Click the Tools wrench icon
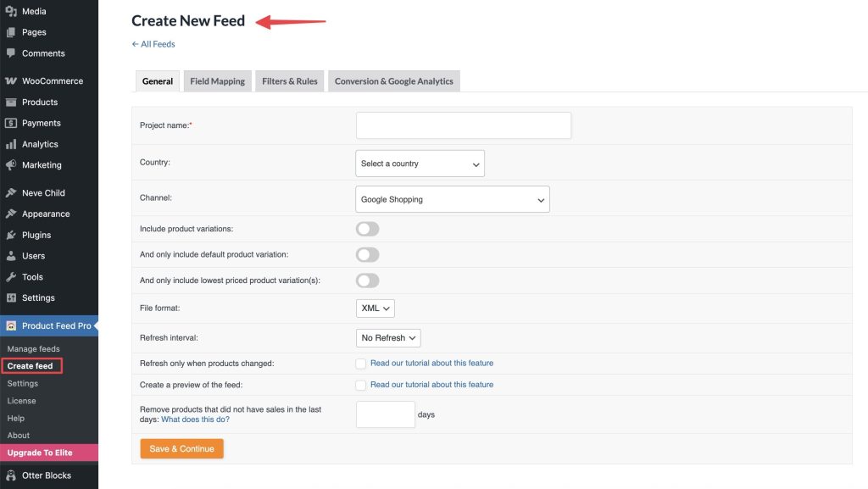Screen dimensions: 868x489 point(11,276)
